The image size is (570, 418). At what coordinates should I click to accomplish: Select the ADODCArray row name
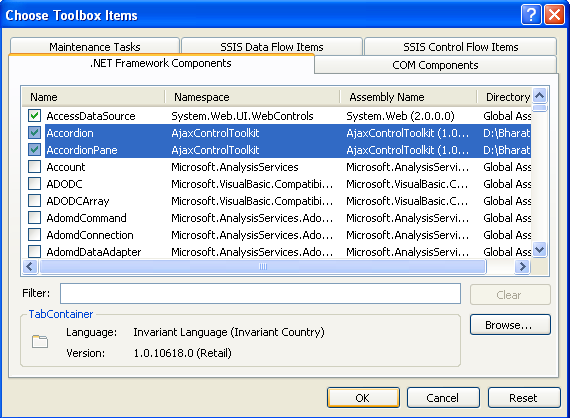(x=78, y=201)
